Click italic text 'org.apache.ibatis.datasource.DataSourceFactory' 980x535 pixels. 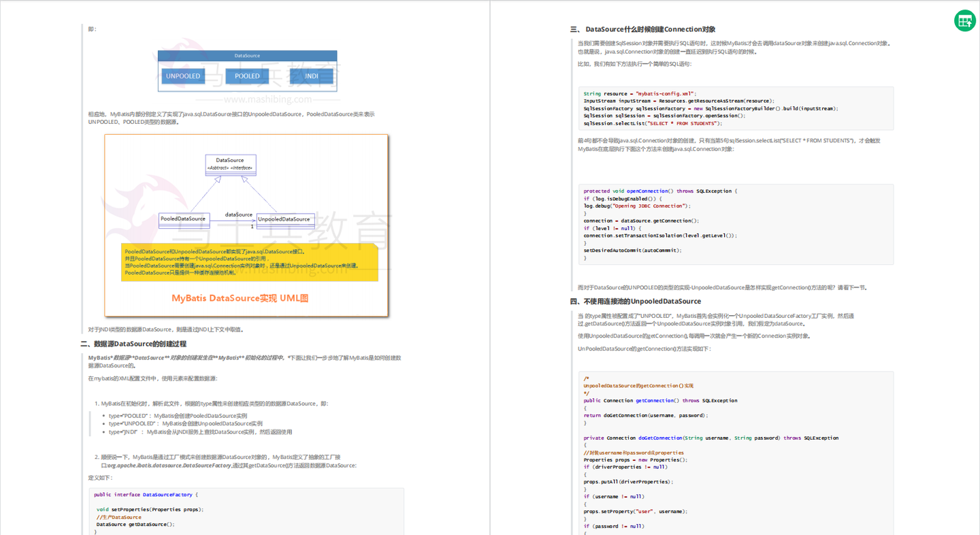pos(169,466)
